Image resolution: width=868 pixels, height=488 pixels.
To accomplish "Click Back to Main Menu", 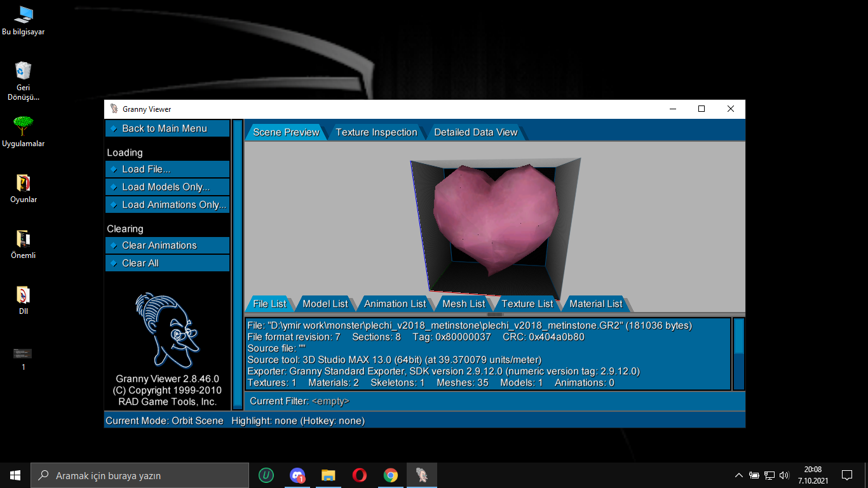I will pos(168,128).
